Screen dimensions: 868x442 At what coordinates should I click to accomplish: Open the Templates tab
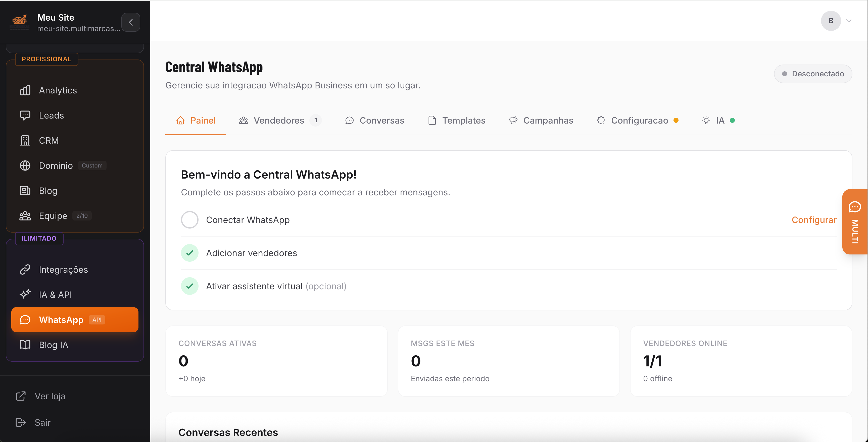(x=457, y=121)
